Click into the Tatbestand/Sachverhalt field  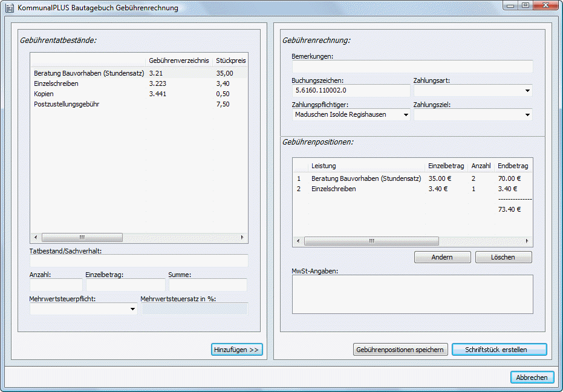tap(138, 261)
